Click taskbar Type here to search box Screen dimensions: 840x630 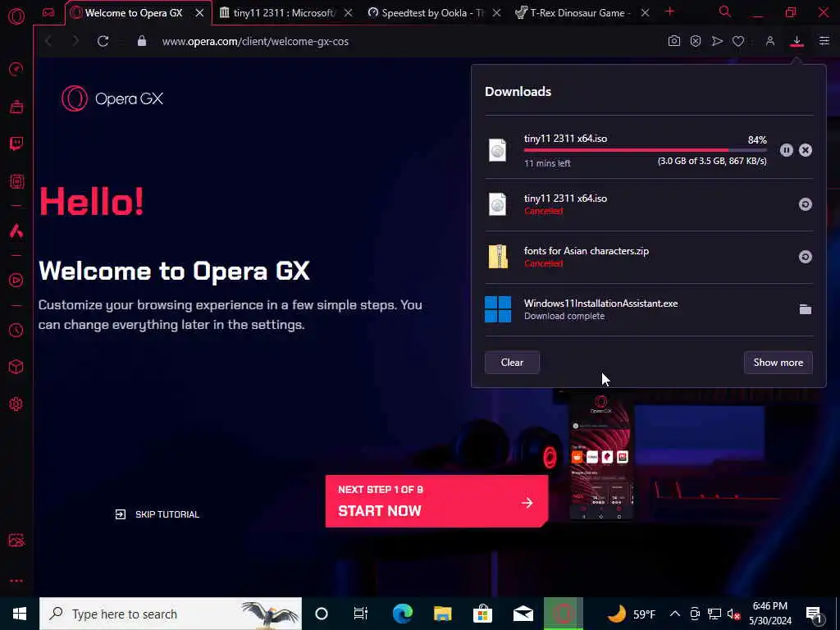tap(171, 614)
